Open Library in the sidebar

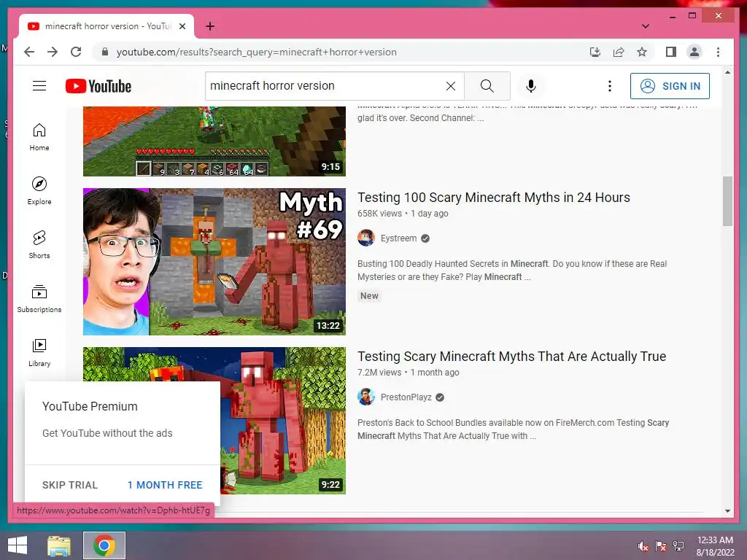point(39,352)
